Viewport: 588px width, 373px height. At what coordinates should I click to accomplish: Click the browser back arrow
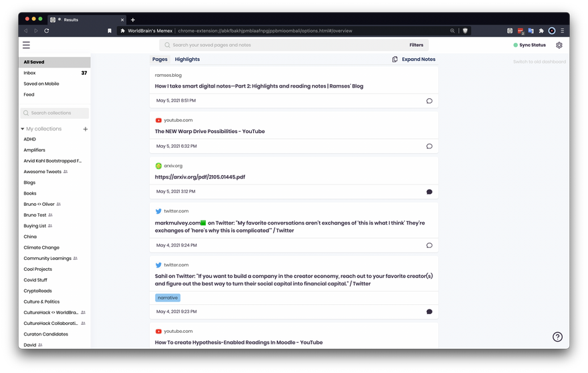click(26, 31)
